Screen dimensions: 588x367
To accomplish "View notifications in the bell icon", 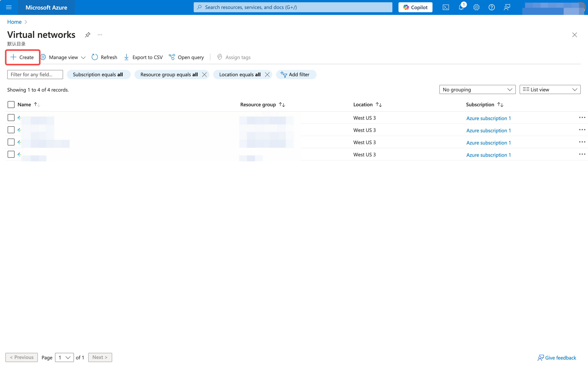I will tap(461, 7).
